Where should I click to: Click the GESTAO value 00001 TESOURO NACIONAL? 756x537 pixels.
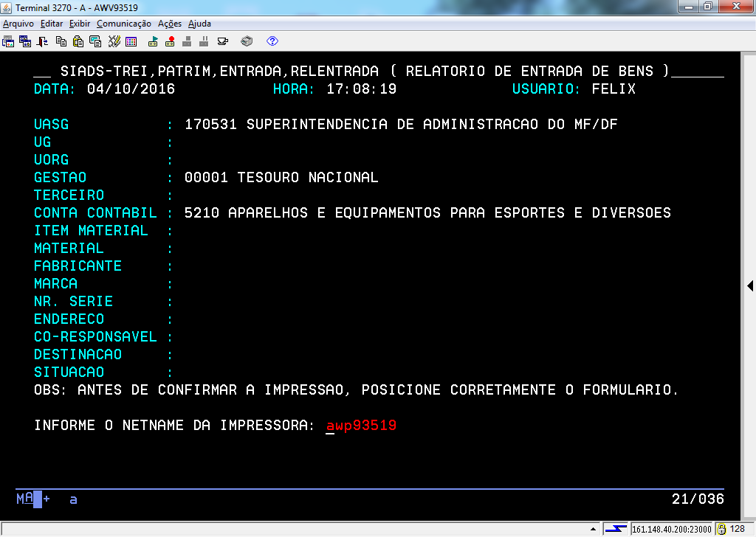pyautogui.click(x=281, y=178)
